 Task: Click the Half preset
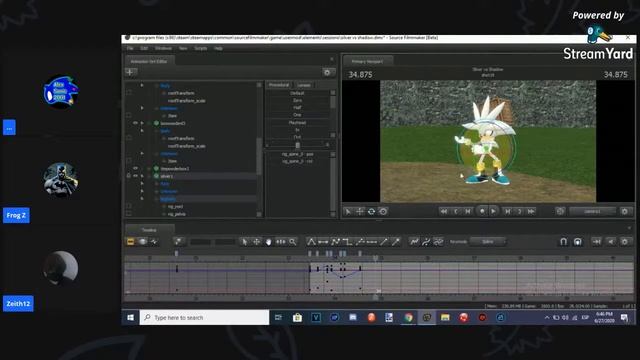click(297, 107)
